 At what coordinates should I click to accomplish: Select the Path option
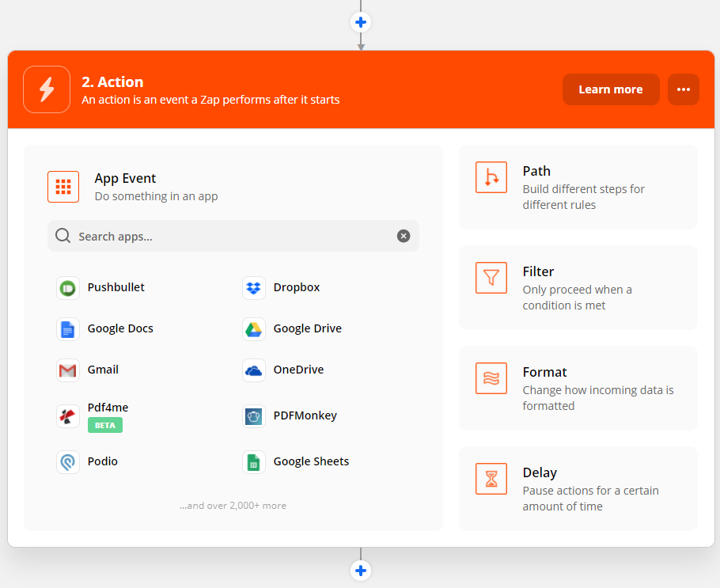tap(578, 187)
